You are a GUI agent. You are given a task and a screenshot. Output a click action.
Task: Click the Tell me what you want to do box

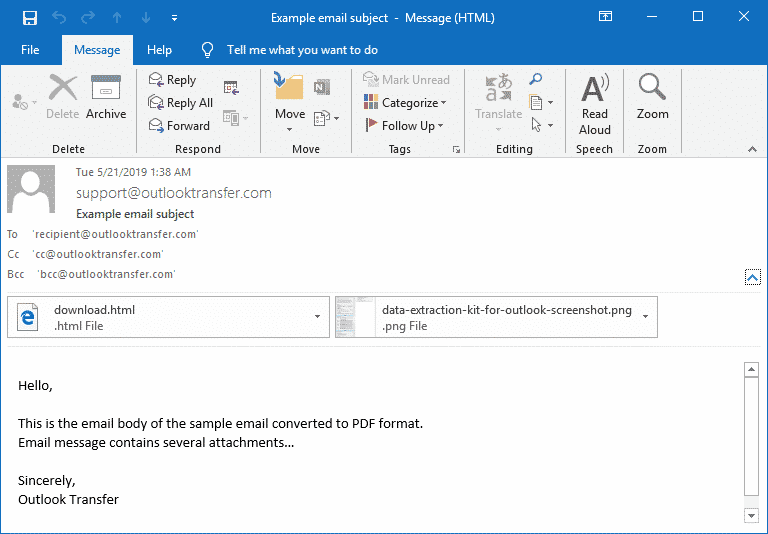tap(302, 50)
